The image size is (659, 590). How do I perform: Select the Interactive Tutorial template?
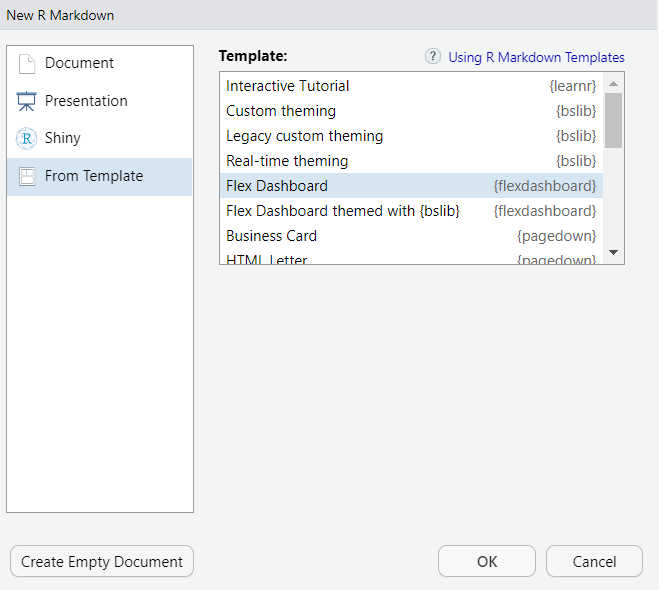click(288, 86)
